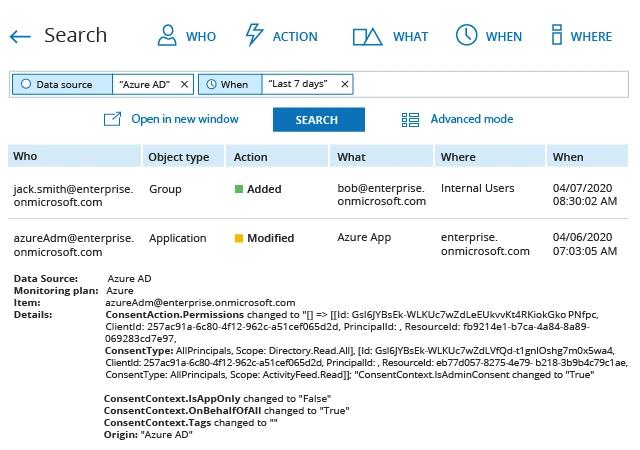Click the green Added status square
Viewport: 640px width, 450px height.
tap(239, 189)
